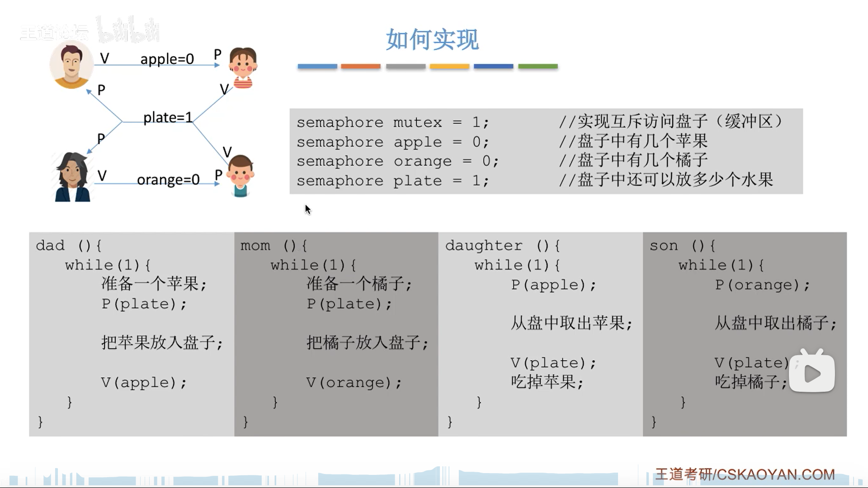Click "P(plate);" in the mom block

pyautogui.click(x=349, y=304)
